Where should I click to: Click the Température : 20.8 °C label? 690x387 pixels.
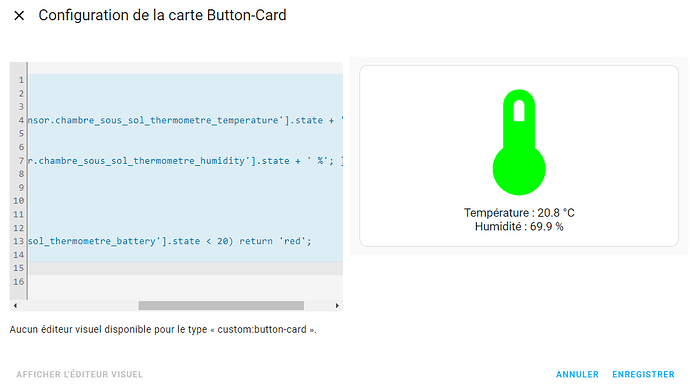[x=519, y=213]
